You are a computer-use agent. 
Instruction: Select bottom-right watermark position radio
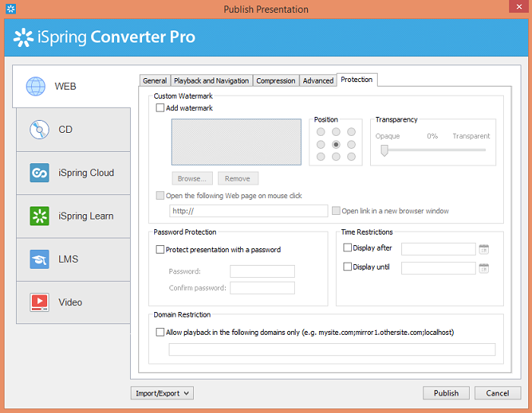tap(351, 156)
